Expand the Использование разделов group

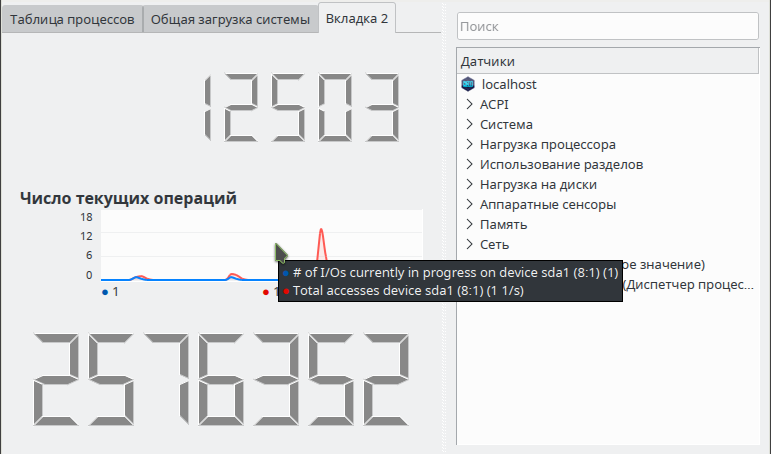point(470,164)
